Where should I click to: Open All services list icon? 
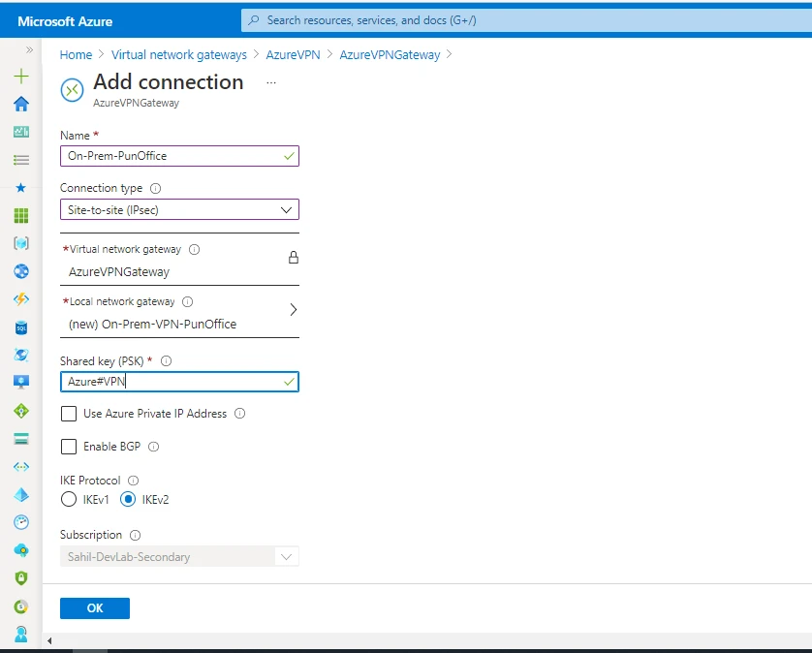pos(21,161)
